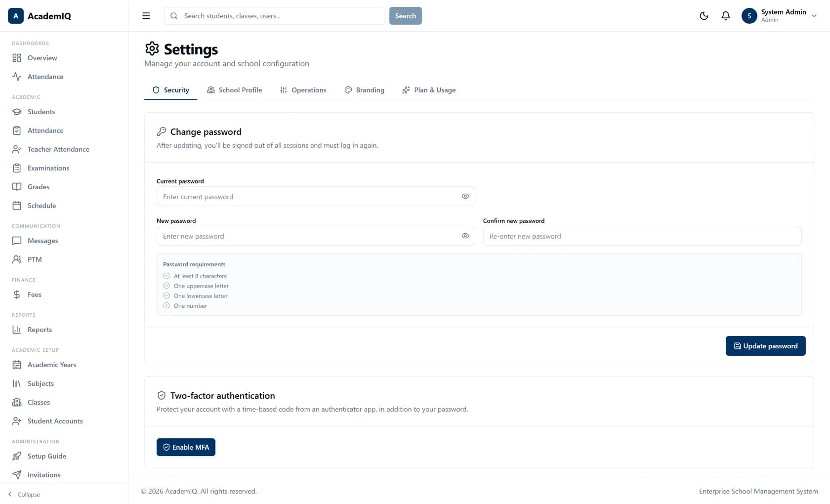Viewport: 830px width, 504px height.
Task: Open the Overview dashboard icon
Action: (x=17, y=58)
